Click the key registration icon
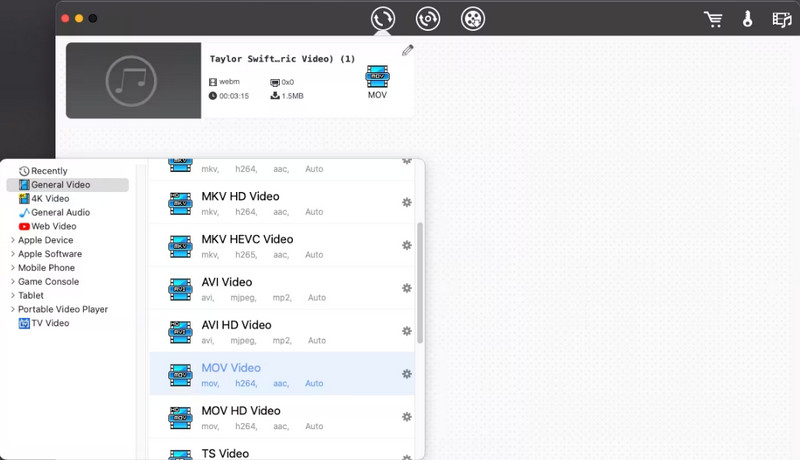800x460 pixels. coord(746,19)
